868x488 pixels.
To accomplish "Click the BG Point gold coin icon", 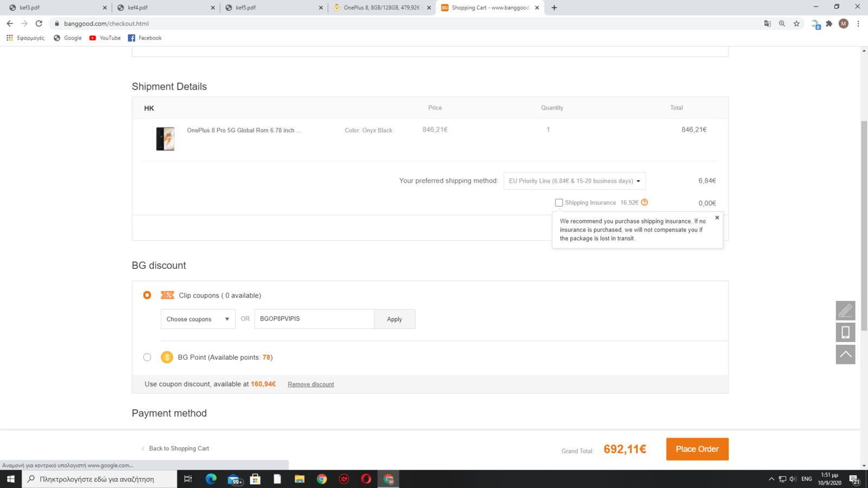I will (x=167, y=357).
